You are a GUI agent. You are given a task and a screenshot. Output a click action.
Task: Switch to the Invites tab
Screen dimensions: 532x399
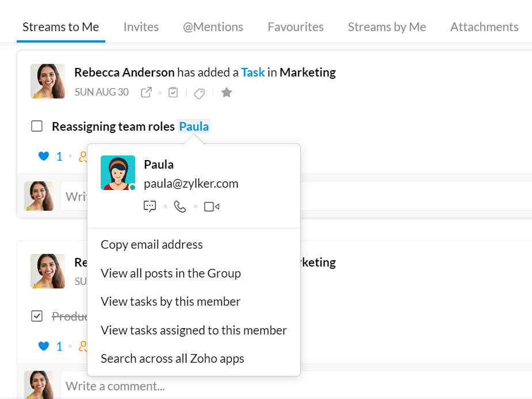point(141,27)
